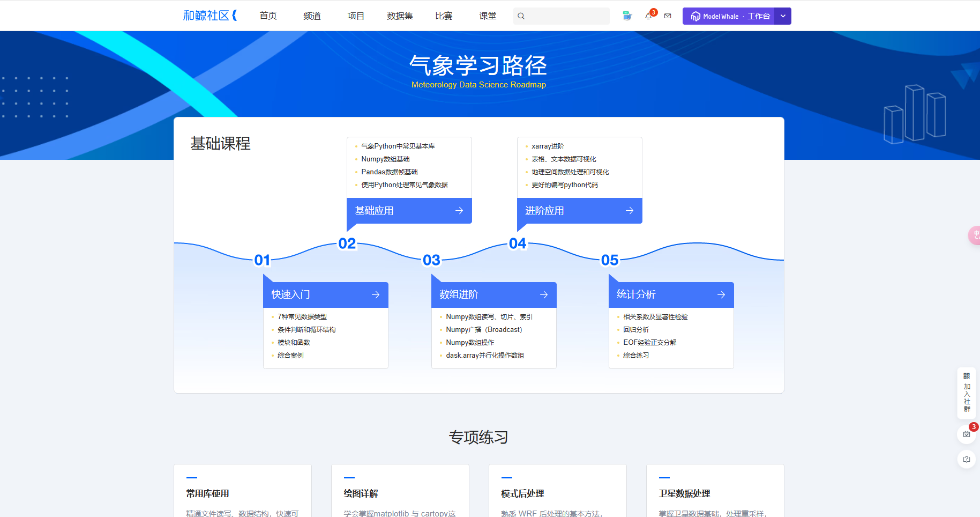Viewport: 980px width, 517px height.
Task: Open the calendar check-in floating icon
Action: click(966, 434)
